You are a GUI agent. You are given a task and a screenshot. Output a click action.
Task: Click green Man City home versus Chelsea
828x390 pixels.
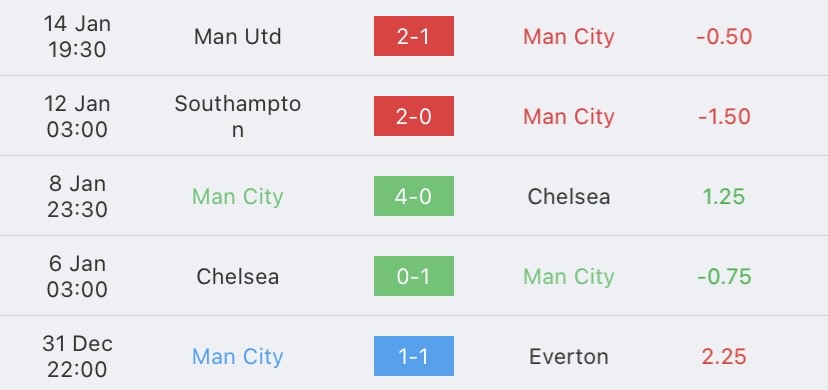[238, 197]
